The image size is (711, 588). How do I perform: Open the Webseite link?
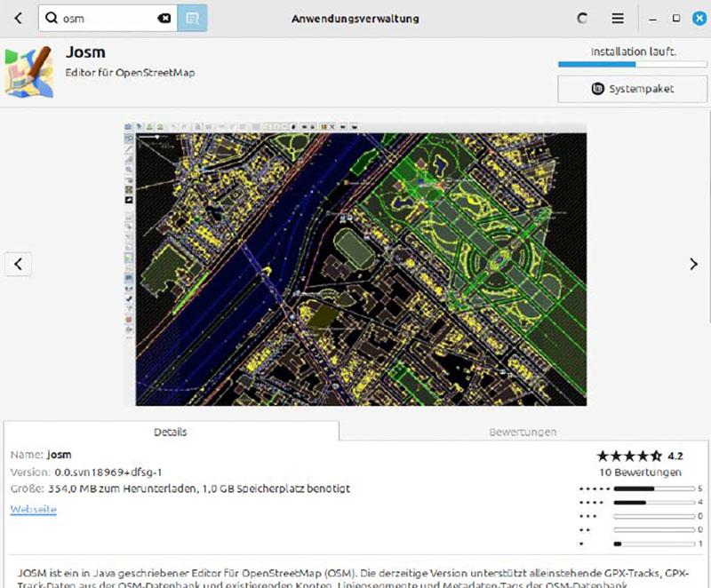[34, 509]
